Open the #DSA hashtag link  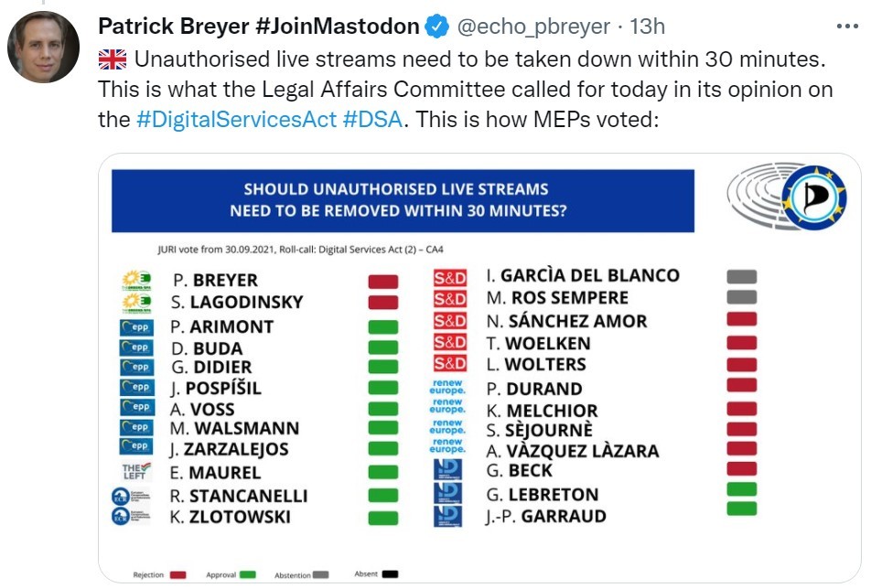coord(372,120)
